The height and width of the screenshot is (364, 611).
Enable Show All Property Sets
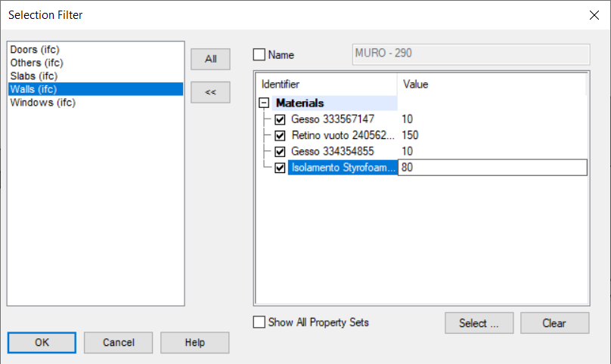(259, 322)
